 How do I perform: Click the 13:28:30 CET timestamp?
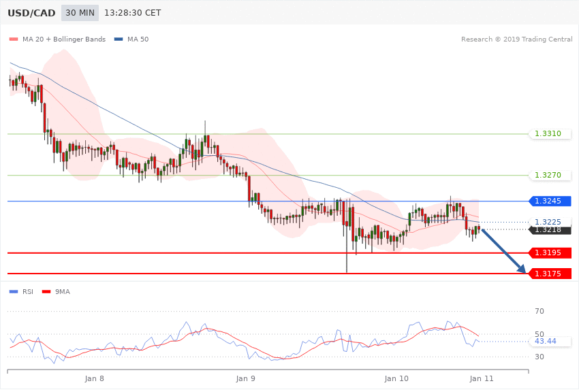click(133, 13)
